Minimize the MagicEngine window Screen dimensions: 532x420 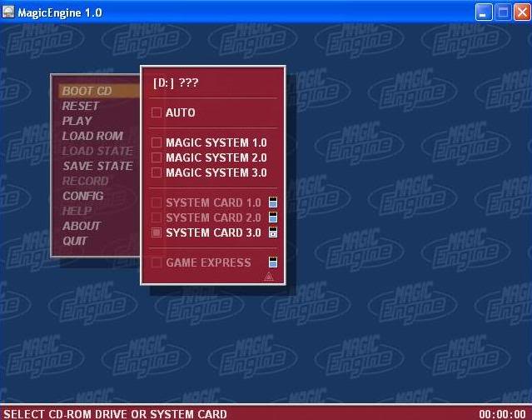coord(484,12)
